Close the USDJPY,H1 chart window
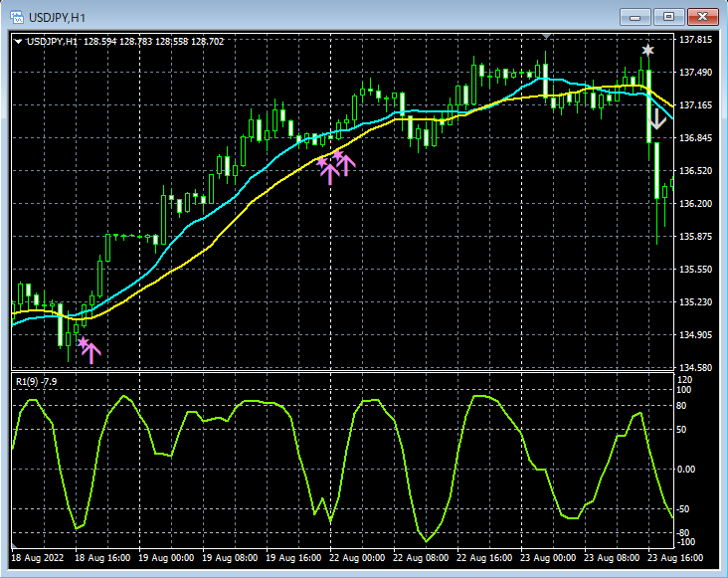The image size is (728, 578). click(x=702, y=17)
